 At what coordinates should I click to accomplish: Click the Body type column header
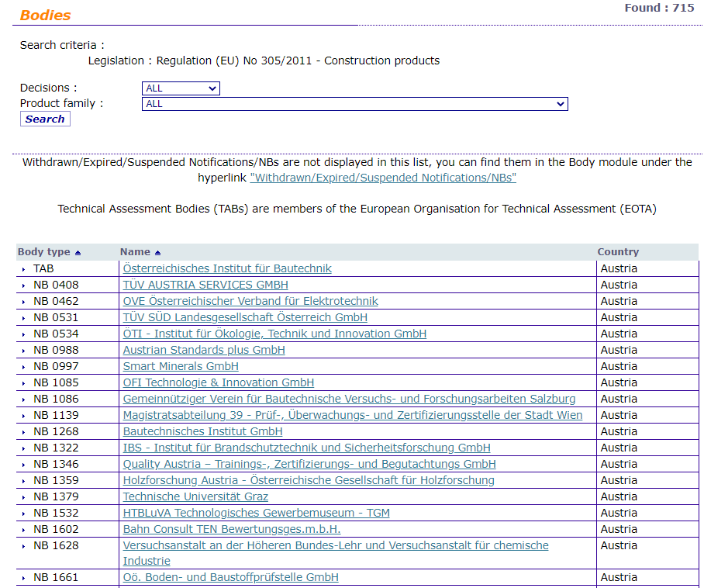coord(44,252)
